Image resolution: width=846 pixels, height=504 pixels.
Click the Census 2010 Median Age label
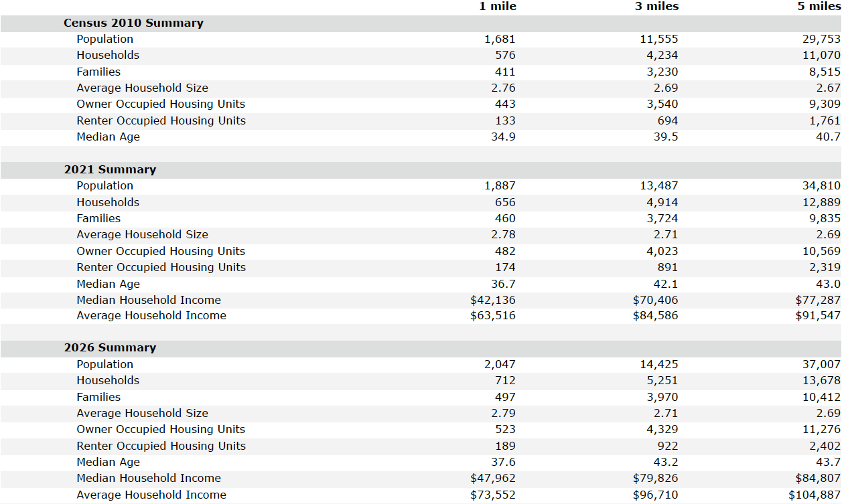109,137
